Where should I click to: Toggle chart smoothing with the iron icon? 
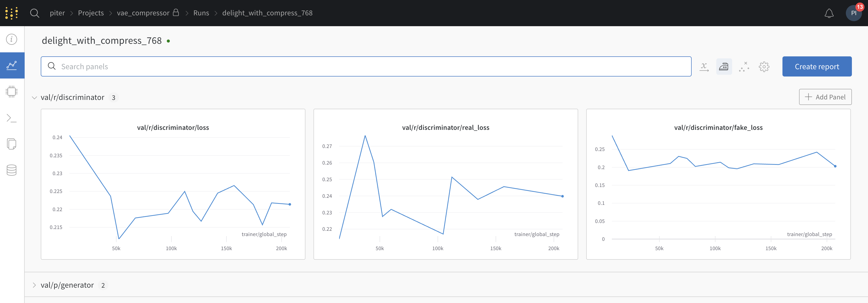(x=724, y=66)
